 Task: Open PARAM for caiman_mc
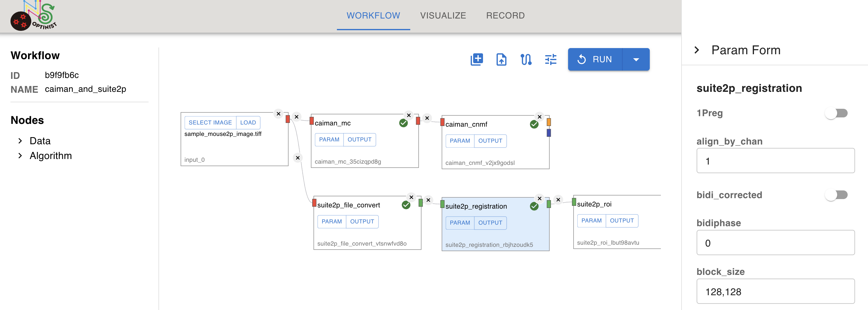329,140
